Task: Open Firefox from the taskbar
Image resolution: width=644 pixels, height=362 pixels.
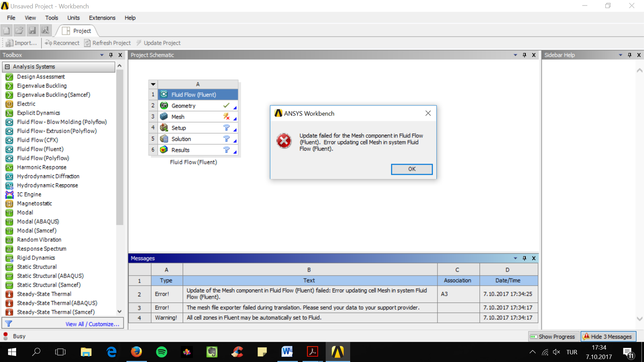Action: coord(136,352)
